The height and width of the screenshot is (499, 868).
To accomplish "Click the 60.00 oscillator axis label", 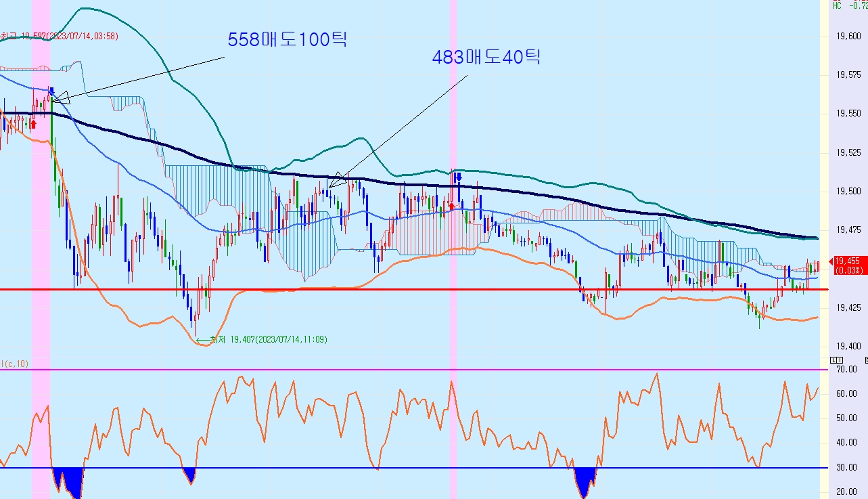I will point(848,393).
